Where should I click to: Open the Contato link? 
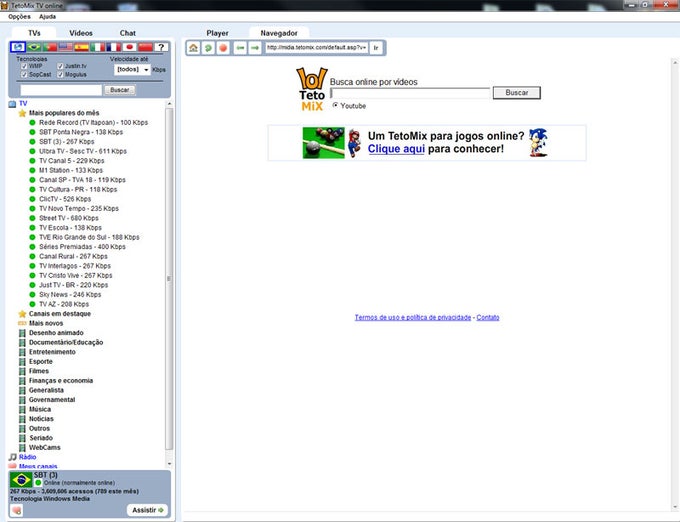[487, 317]
